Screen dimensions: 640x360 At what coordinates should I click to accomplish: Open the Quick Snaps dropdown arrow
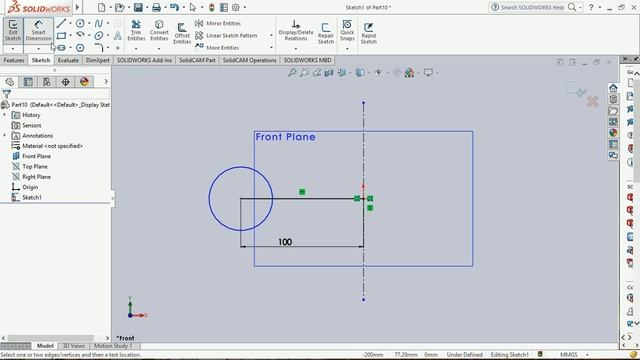pos(347,49)
